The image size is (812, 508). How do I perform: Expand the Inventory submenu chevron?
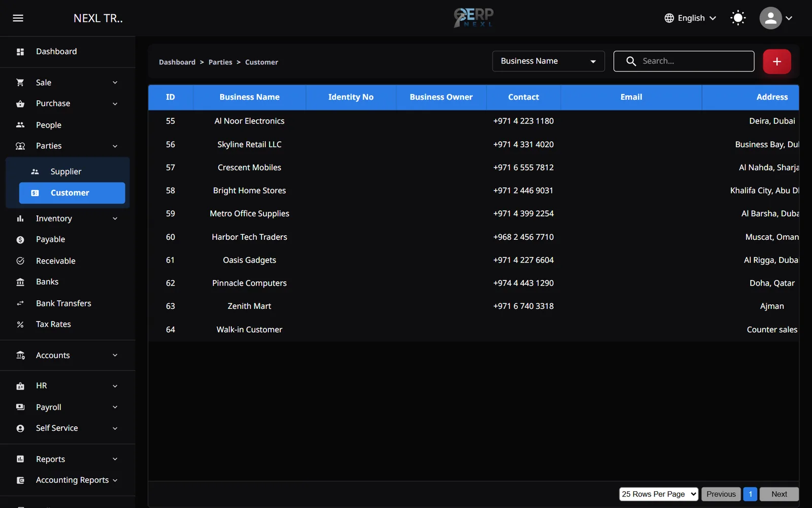click(x=115, y=218)
